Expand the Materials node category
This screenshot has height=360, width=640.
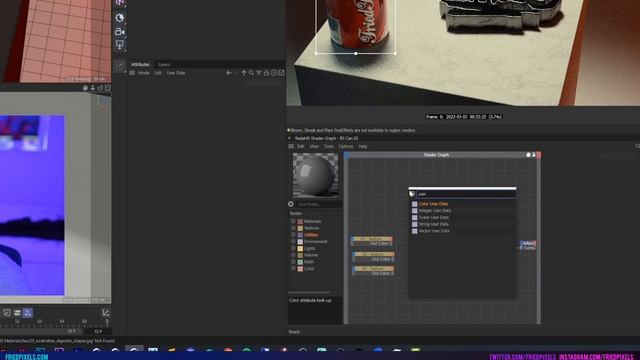click(x=293, y=221)
